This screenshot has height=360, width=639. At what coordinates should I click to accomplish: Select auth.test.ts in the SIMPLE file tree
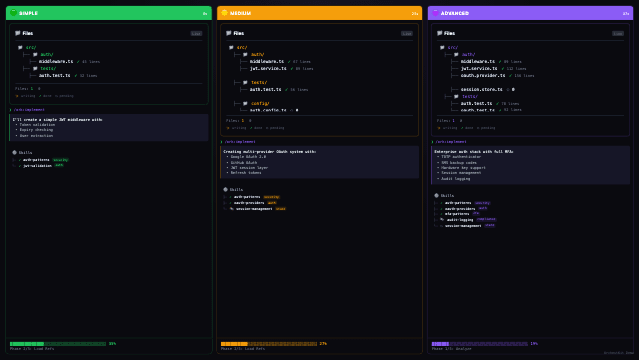click(55, 75)
